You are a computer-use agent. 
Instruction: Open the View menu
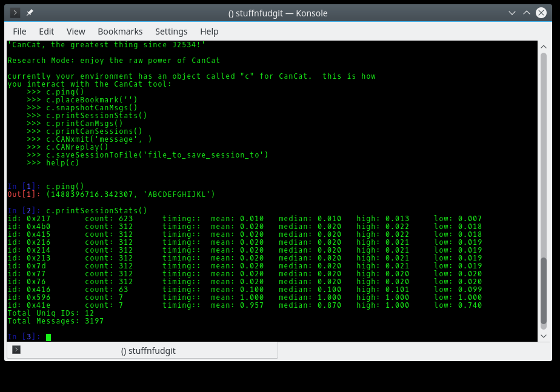click(76, 32)
